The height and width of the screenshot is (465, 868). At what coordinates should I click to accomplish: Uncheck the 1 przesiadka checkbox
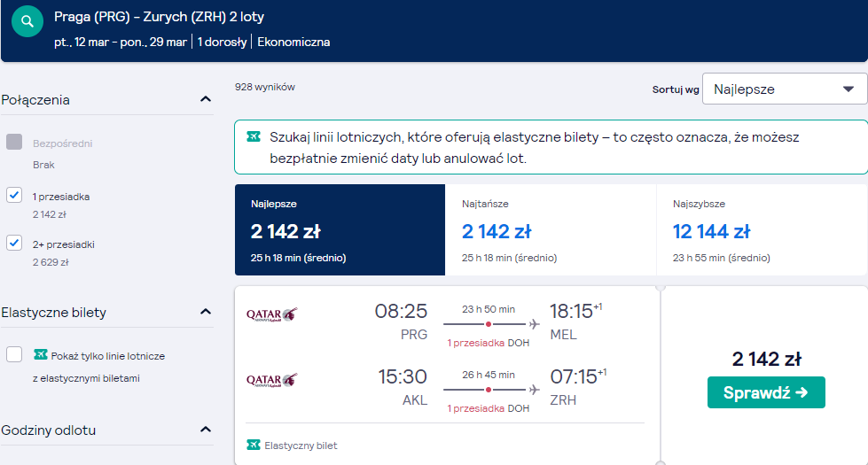pyautogui.click(x=14, y=195)
